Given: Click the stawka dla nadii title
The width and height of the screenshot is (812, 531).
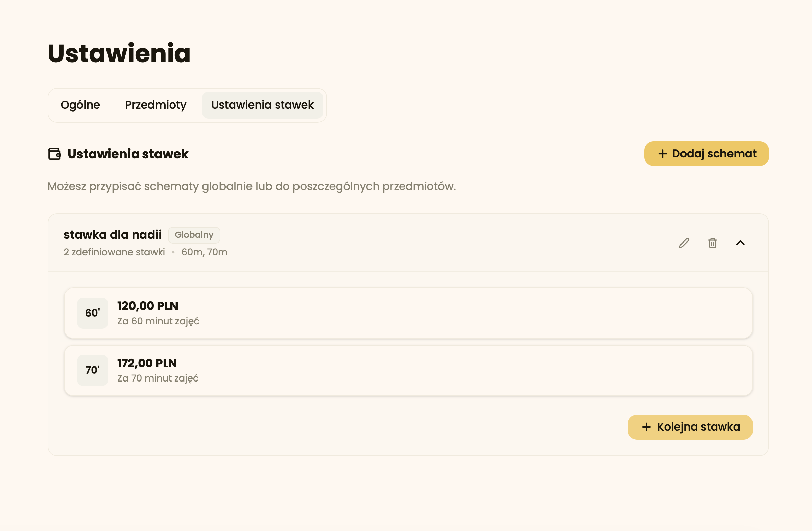Looking at the screenshot, I should coord(113,235).
